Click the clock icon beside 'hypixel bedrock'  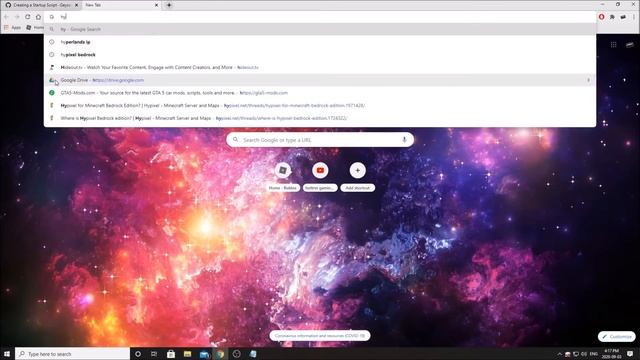point(52,55)
